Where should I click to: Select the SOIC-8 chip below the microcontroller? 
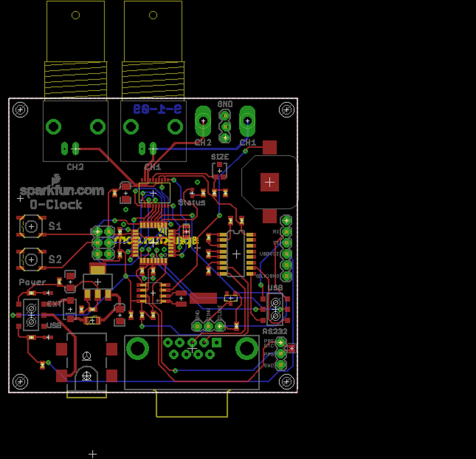tap(153, 293)
